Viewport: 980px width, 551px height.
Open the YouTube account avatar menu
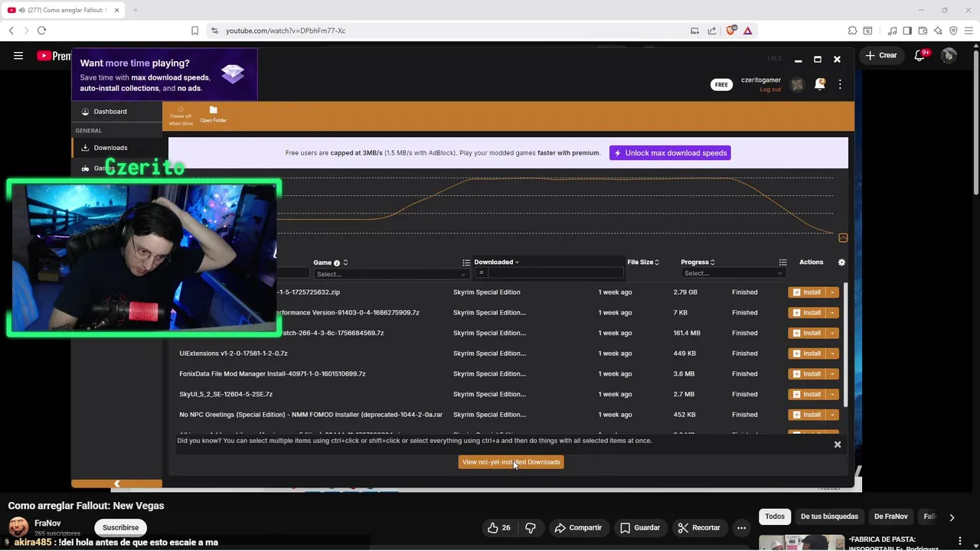949,55
